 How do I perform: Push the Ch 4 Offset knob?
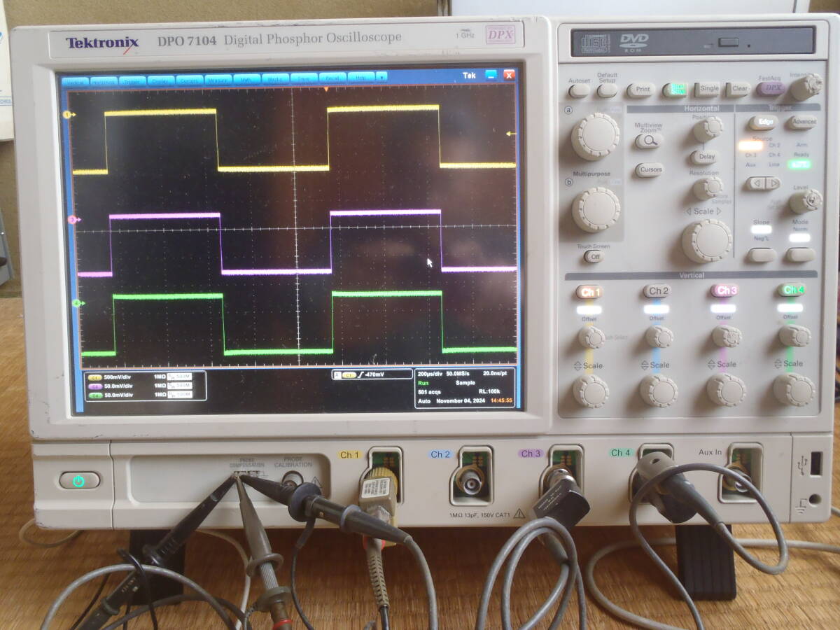pyautogui.click(x=794, y=336)
